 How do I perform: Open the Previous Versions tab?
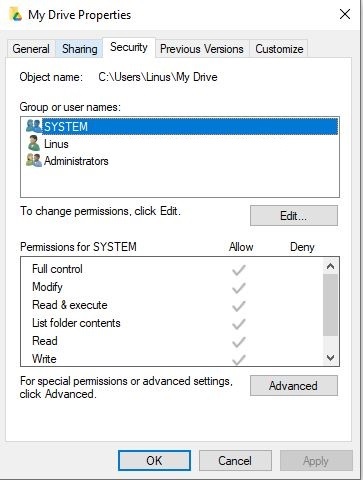point(202,49)
